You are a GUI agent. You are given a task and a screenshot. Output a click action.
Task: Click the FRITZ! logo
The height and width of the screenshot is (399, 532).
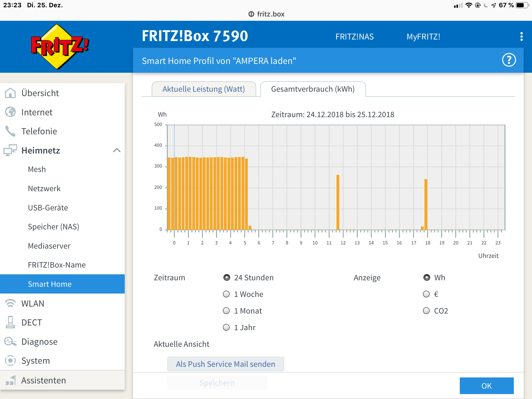[60, 47]
